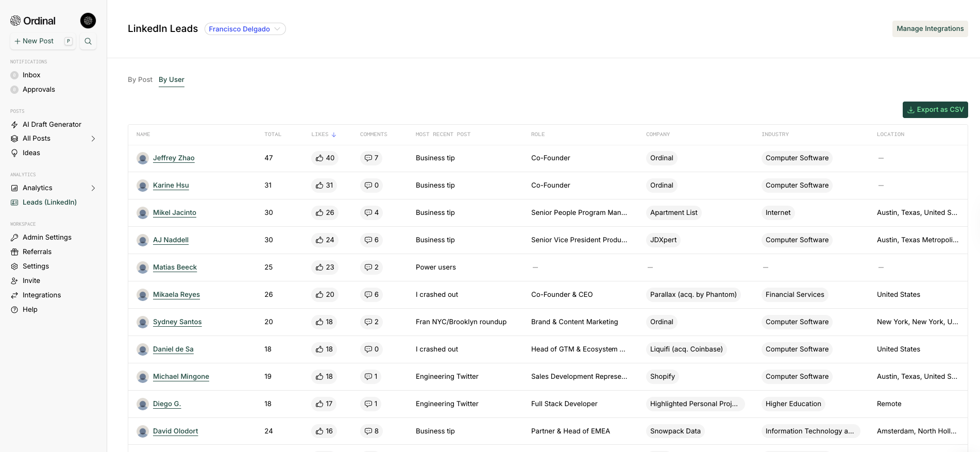
Task: Click the search magnifier icon
Action: pos(88,41)
